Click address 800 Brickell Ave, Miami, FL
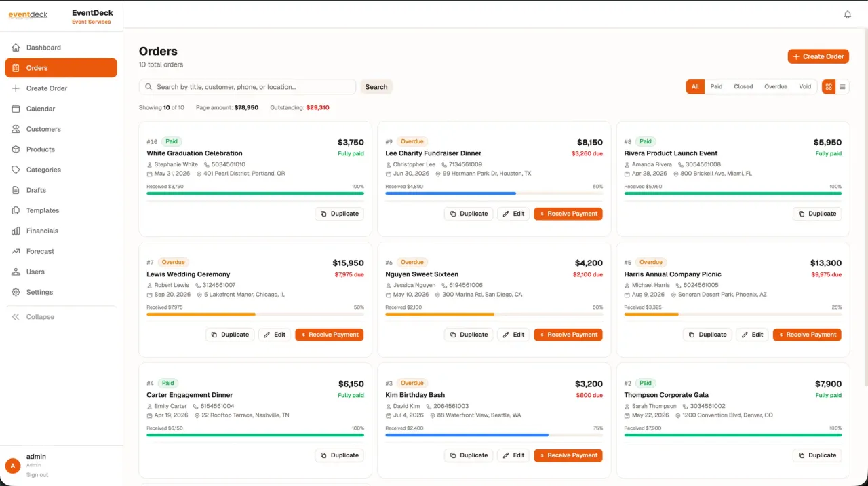This screenshot has width=868, height=486. [x=716, y=174]
